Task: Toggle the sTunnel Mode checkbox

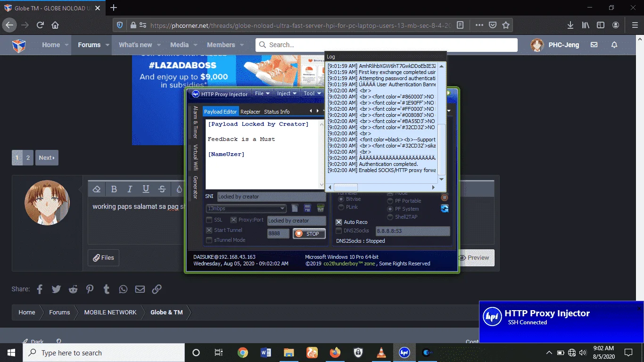Action: point(209,240)
